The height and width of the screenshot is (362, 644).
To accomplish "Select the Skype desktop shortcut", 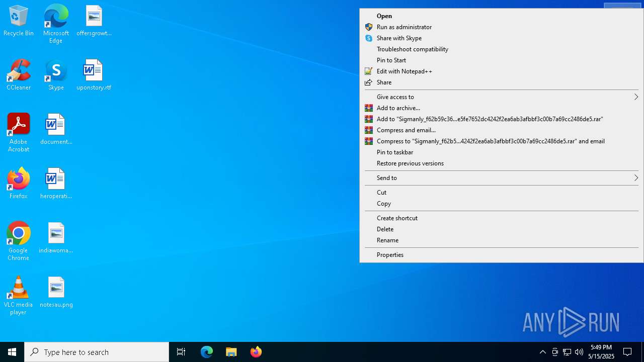I will [x=56, y=75].
